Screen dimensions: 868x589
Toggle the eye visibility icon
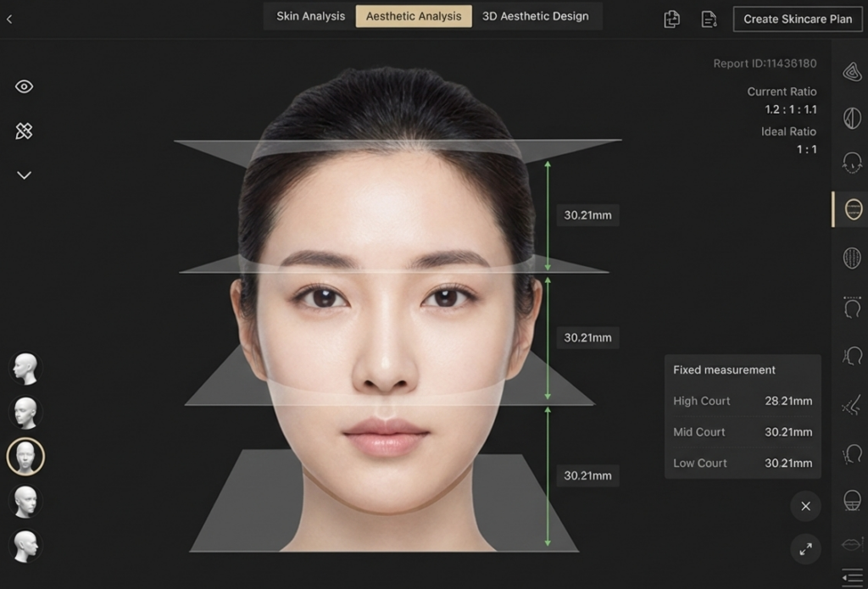24,86
